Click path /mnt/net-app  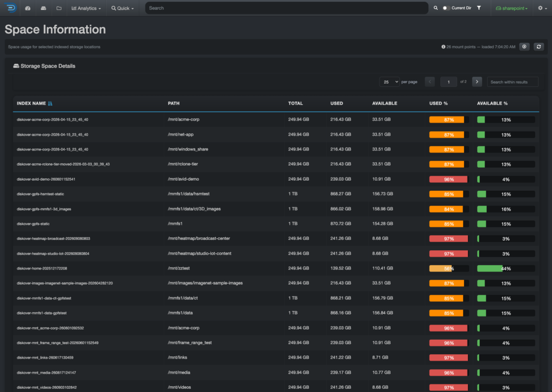click(181, 135)
